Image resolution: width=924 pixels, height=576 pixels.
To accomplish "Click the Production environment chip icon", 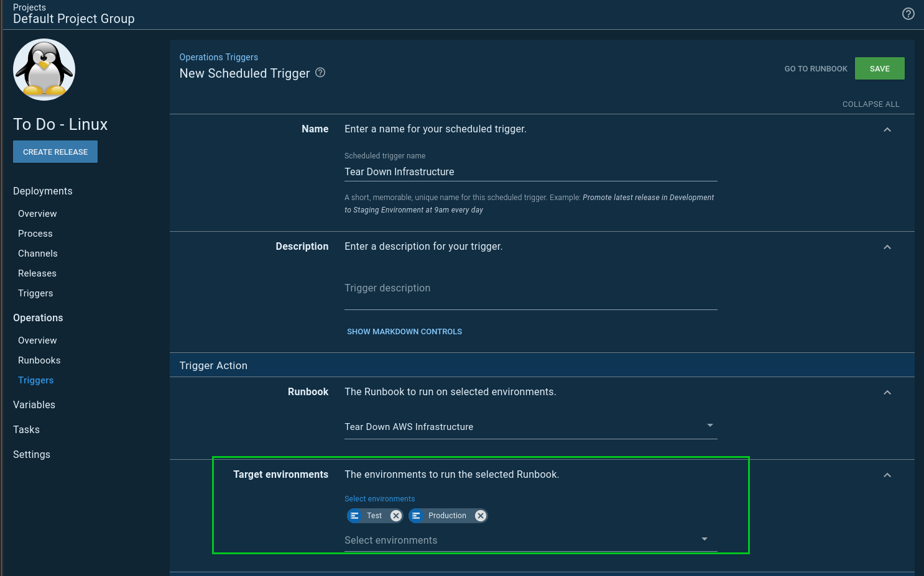I will [417, 516].
